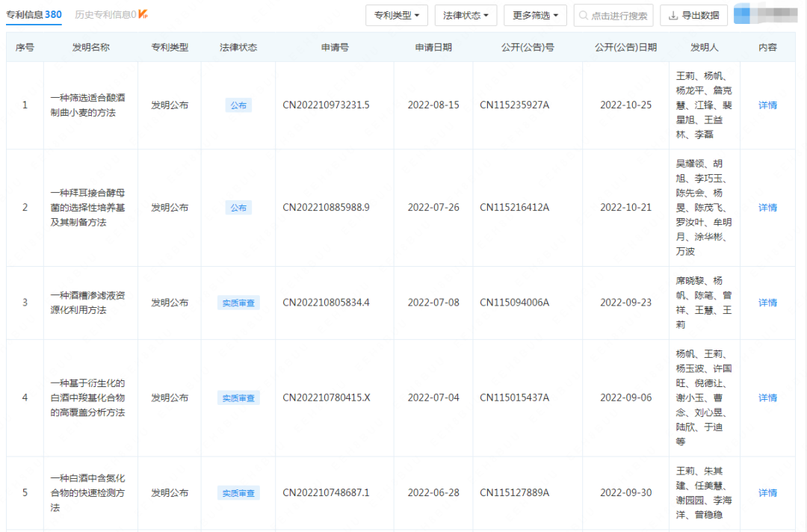Click the 实质审查 status tag in row 3

[x=238, y=303]
